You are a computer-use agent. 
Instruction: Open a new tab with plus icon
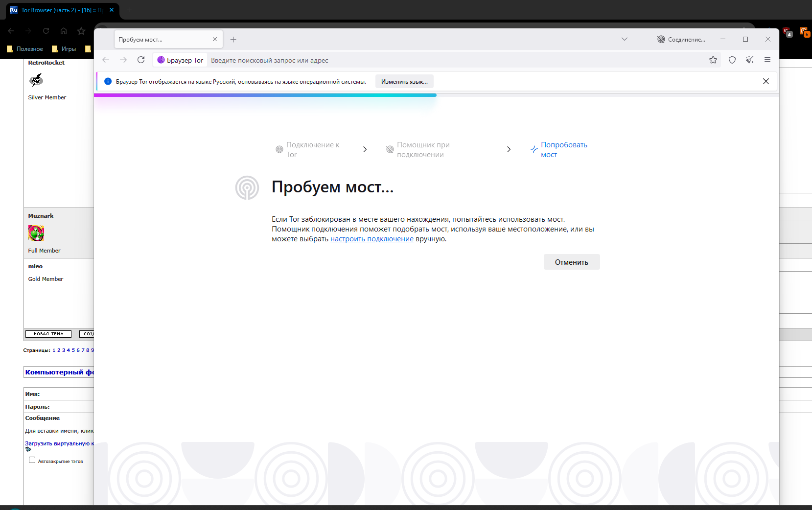pyautogui.click(x=233, y=40)
